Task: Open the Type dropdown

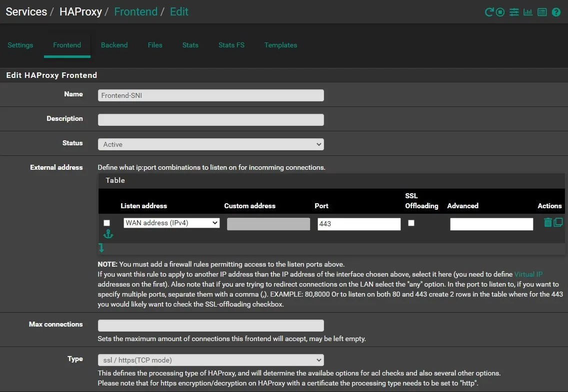Action: tap(210, 360)
